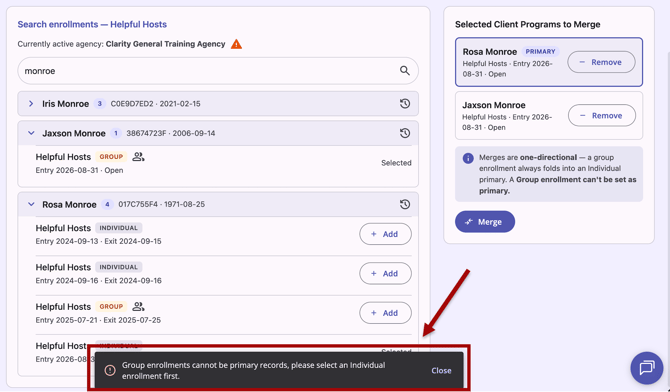
Task: Open history for Iris Monroe
Action: (x=405, y=103)
